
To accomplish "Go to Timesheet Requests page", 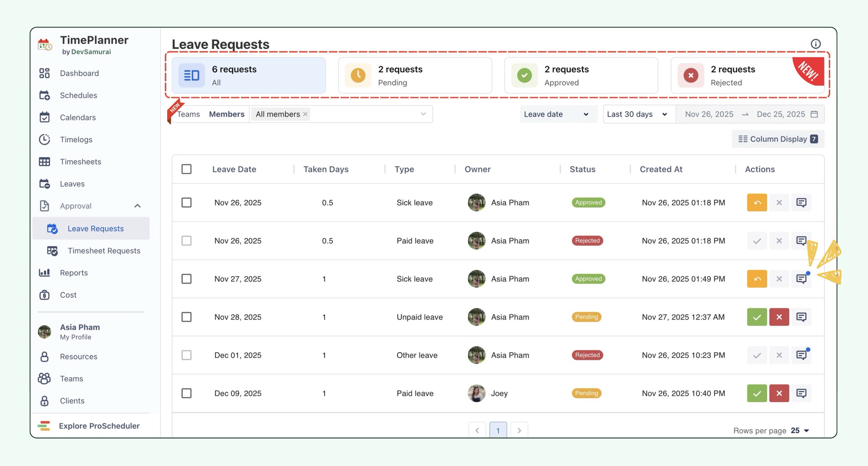I will click(103, 251).
